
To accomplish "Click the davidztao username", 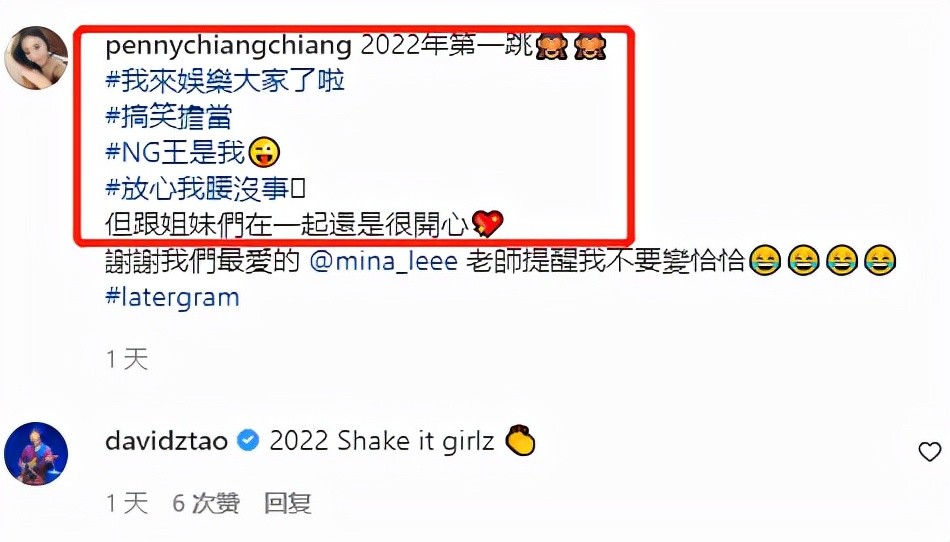I will [x=167, y=441].
